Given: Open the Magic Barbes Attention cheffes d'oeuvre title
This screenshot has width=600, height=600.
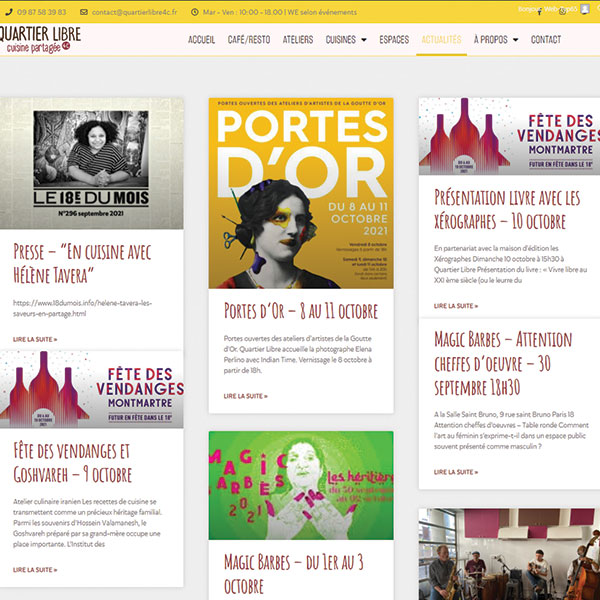Looking at the screenshot, I should tap(503, 364).
